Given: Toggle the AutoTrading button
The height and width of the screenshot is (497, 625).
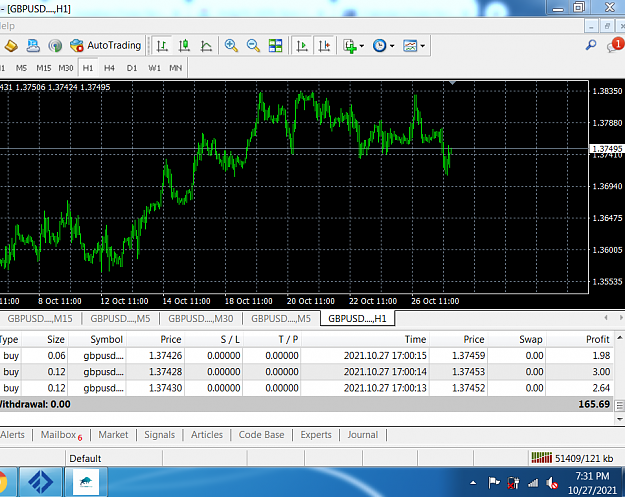Looking at the screenshot, I should (106, 46).
